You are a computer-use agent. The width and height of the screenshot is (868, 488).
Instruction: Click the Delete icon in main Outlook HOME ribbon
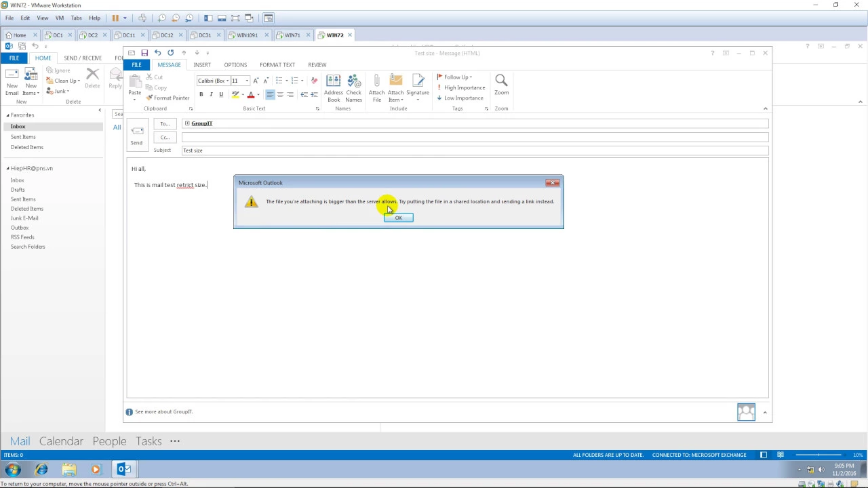(x=92, y=79)
